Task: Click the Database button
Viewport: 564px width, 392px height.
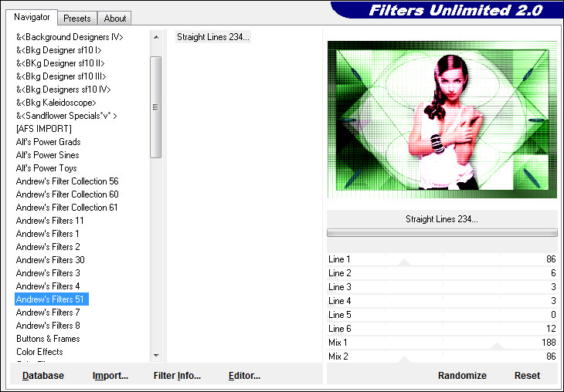Action: pyautogui.click(x=43, y=376)
